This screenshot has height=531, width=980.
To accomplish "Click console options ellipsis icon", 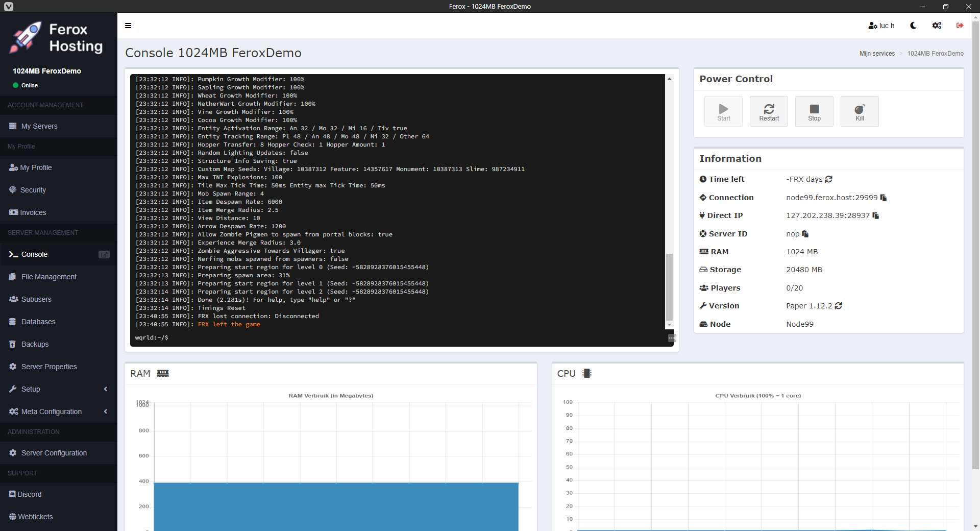I will [x=672, y=338].
